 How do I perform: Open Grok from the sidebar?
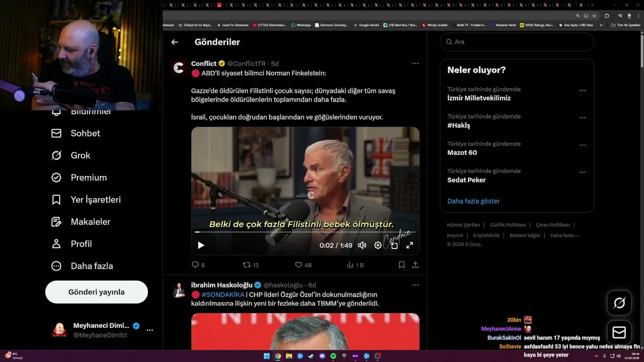point(70,155)
